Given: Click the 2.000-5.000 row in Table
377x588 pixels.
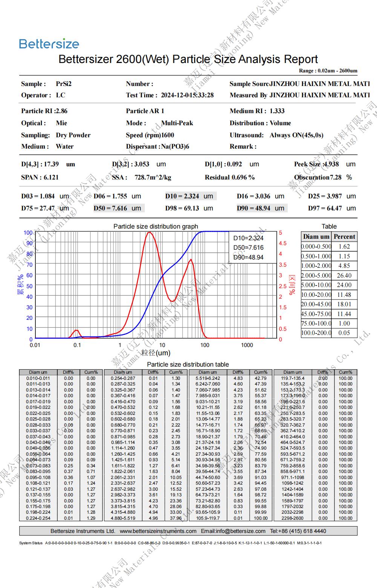Looking at the screenshot, I should click(329, 275).
